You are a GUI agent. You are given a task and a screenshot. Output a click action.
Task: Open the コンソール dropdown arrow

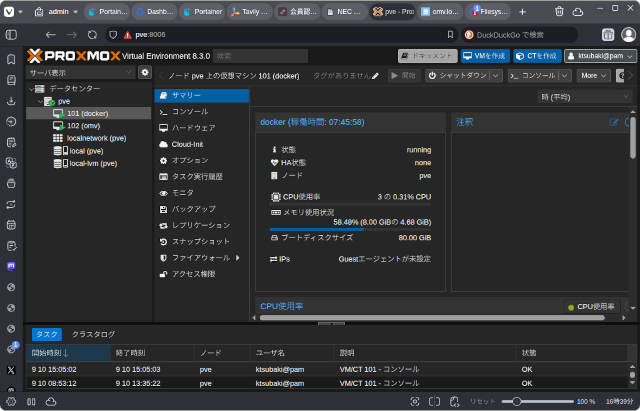coord(565,76)
